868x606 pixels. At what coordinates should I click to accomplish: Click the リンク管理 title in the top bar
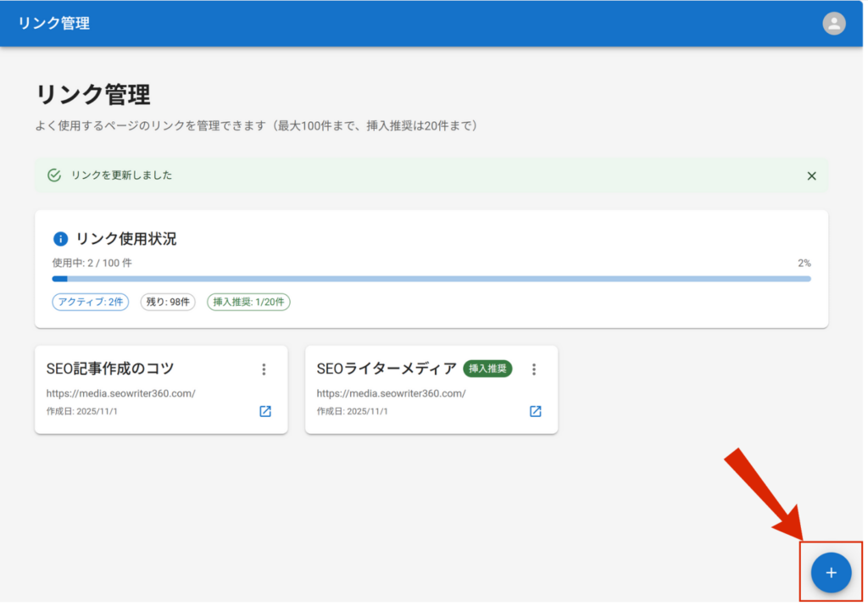(54, 24)
